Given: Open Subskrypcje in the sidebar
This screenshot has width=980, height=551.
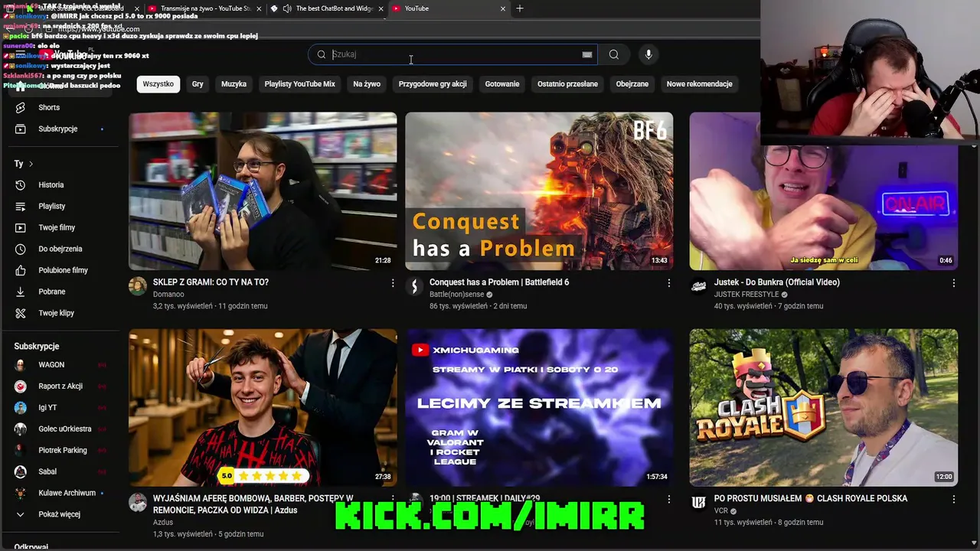Looking at the screenshot, I should 58,129.
